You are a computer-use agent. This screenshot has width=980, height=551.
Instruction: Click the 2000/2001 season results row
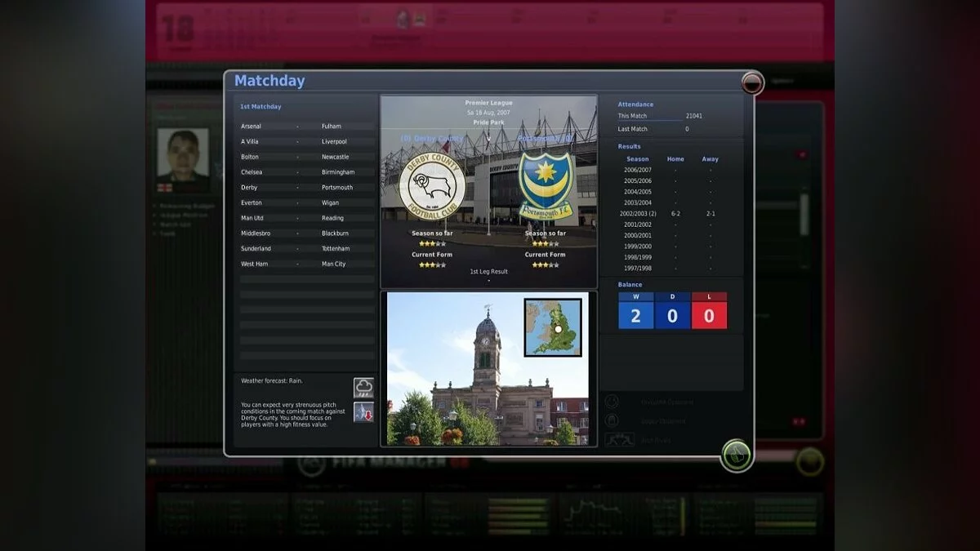click(x=674, y=235)
